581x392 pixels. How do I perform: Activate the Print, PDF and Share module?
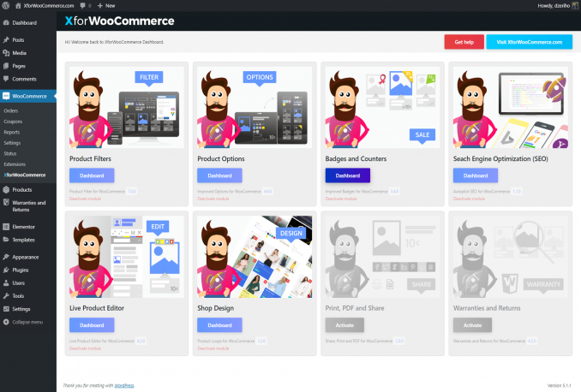(344, 325)
